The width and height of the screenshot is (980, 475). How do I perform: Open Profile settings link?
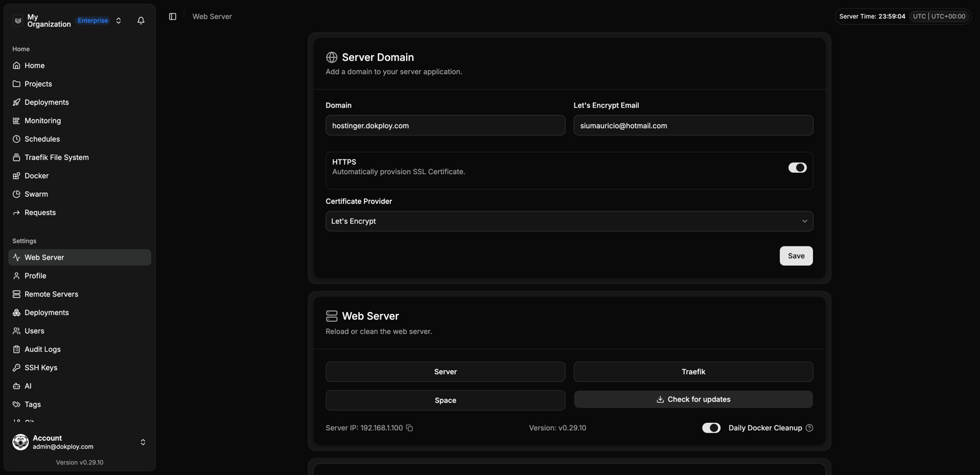(80, 276)
